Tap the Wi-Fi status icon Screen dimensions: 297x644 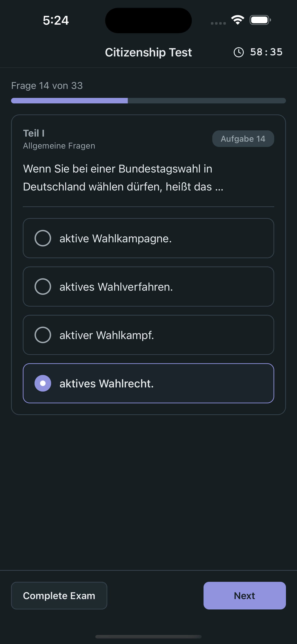pos(238,20)
